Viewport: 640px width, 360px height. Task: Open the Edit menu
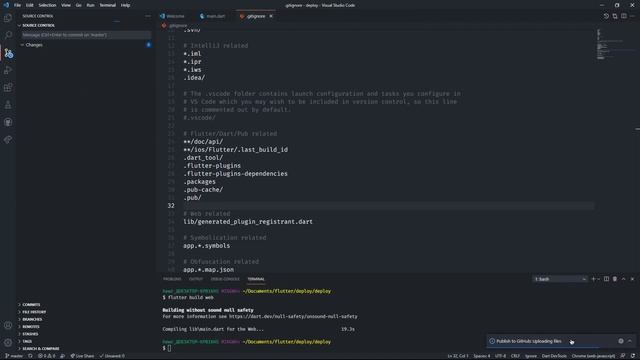pyautogui.click(x=30, y=5)
